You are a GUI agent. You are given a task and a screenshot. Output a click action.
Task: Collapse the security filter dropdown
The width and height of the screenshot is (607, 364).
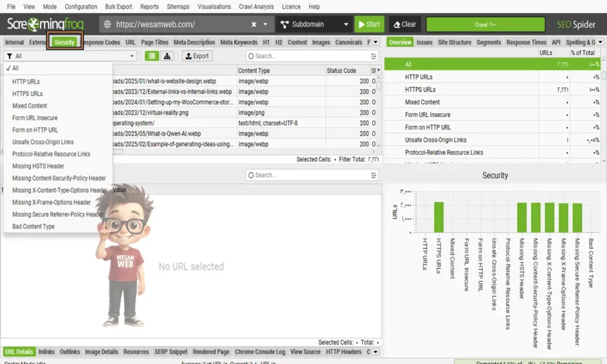[132, 56]
